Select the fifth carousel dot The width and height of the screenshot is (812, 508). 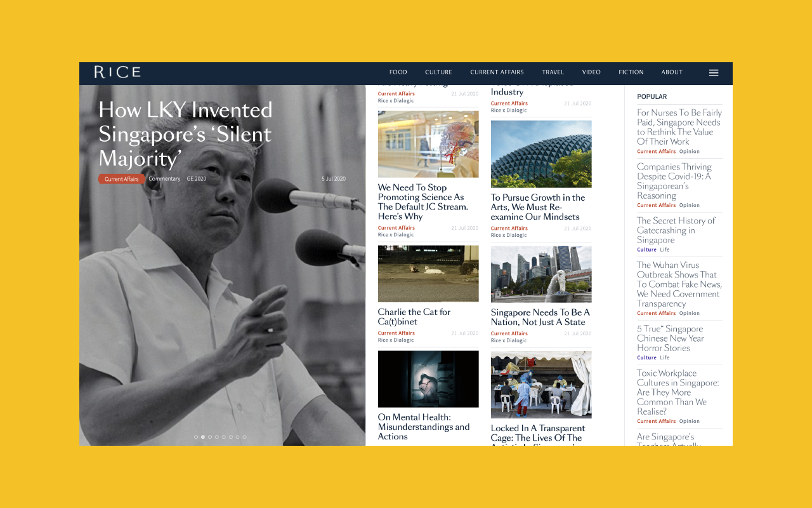click(224, 437)
